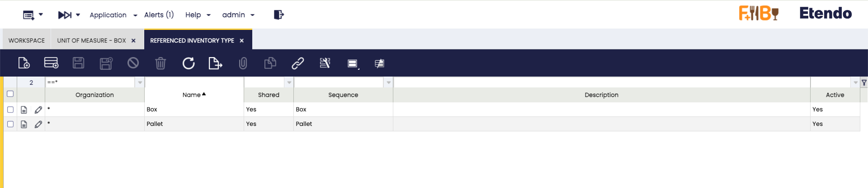The height and width of the screenshot is (188, 868).
Task: Expand the Shared filter dropdown
Action: point(289,82)
